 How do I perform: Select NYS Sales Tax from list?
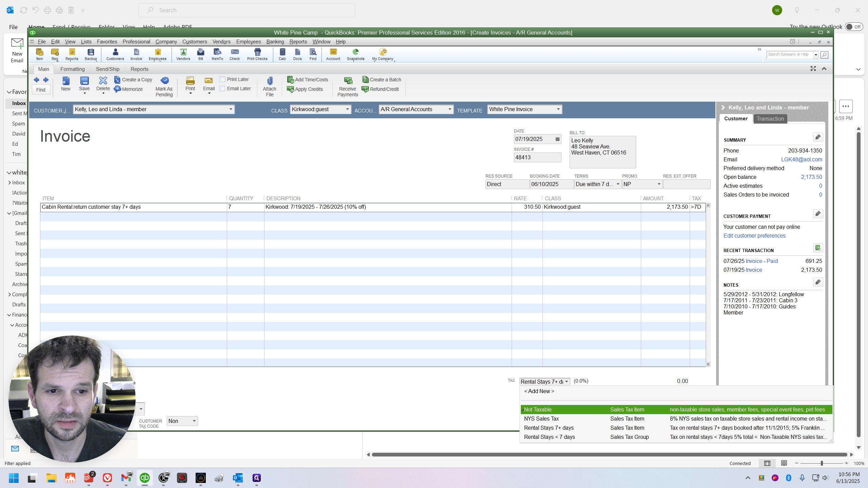tap(676, 419)
